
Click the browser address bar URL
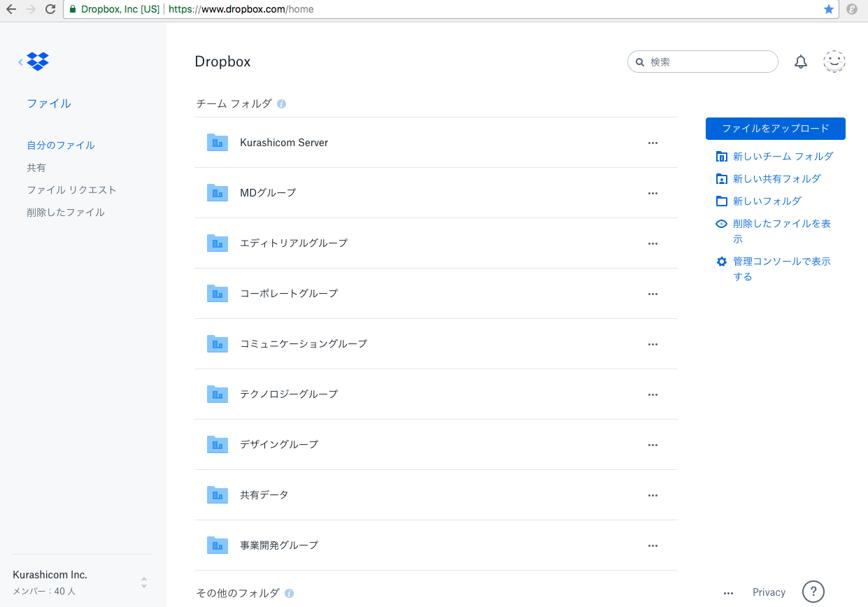[x=241, y=9]
